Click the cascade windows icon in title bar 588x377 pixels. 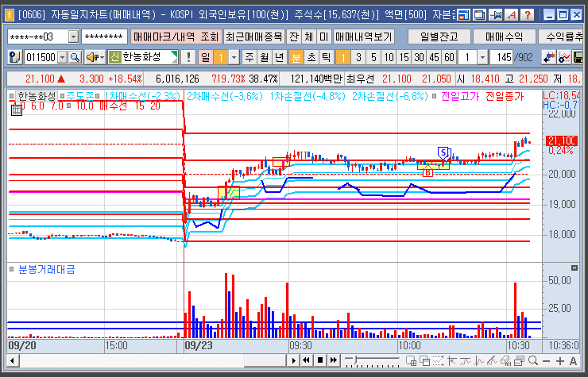point(480,15)
